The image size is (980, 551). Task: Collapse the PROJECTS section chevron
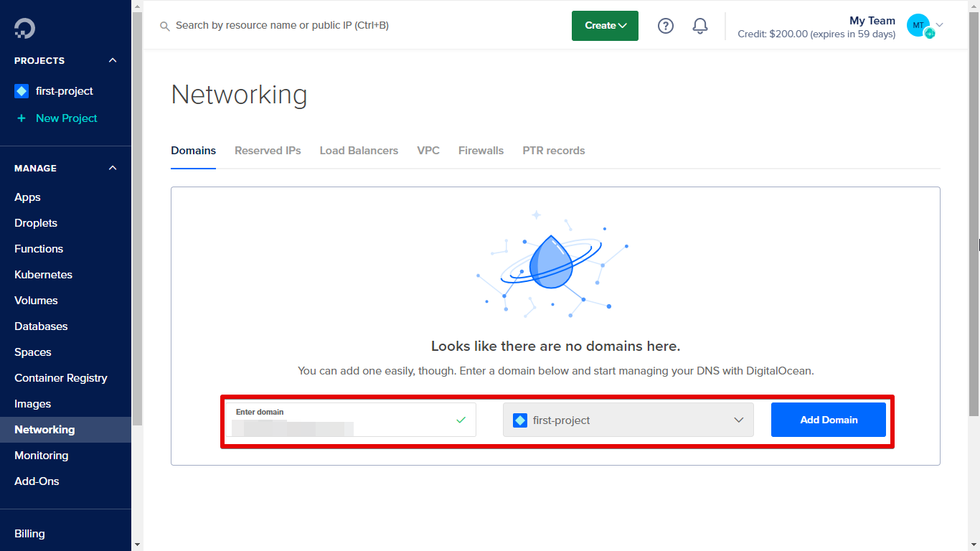point(113,60)
